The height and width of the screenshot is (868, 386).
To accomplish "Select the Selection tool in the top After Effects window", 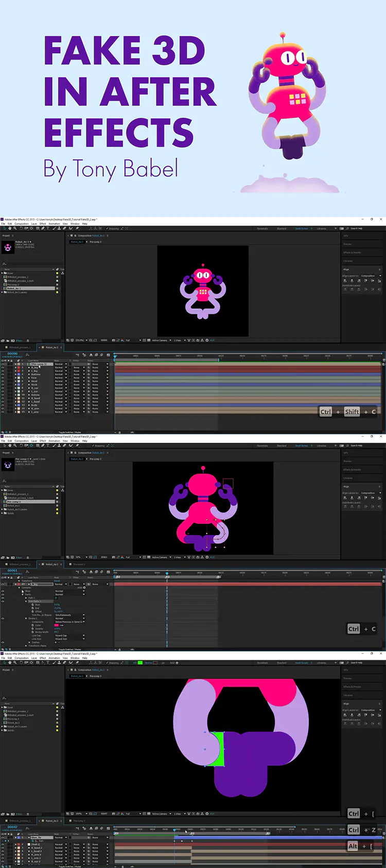I will point(5,228).
